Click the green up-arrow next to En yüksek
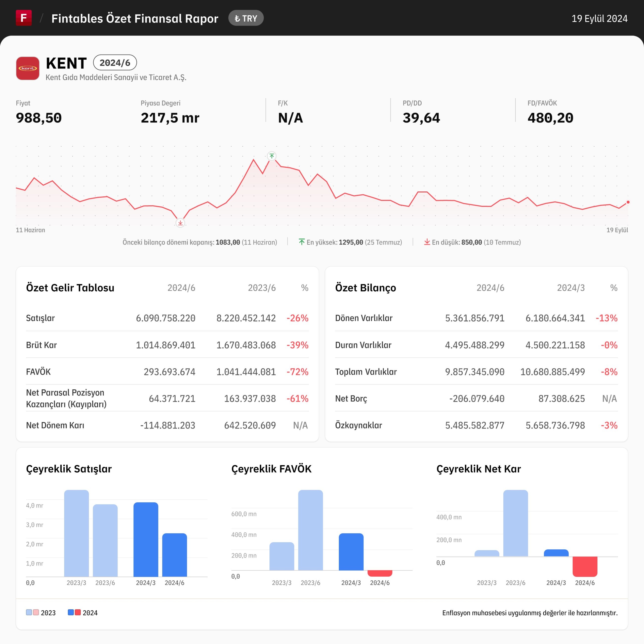Screen dimensions: 644x644 pos(302,242)
